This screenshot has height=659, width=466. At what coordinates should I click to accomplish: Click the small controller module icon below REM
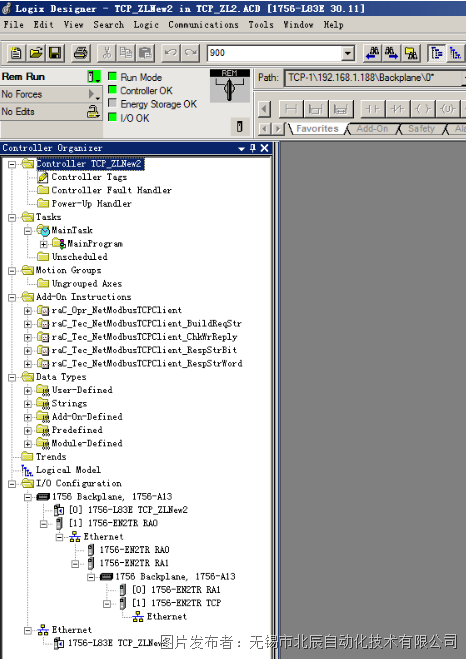click(x=239, y=127)
